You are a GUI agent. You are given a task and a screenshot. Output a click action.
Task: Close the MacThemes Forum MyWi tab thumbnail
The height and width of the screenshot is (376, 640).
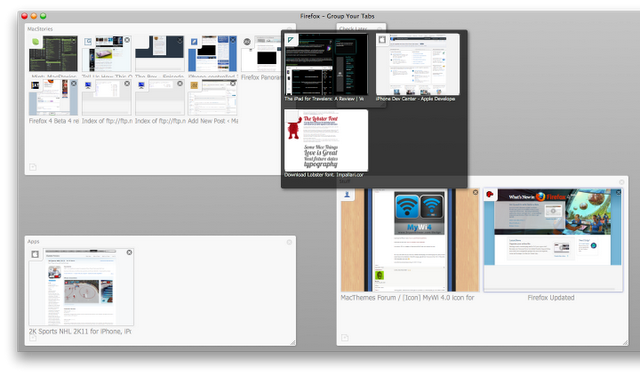pyautogui.click(x=476, y=192)
